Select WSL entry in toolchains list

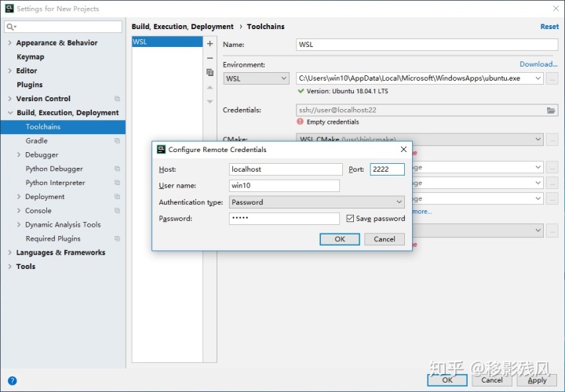pos(167,42)
